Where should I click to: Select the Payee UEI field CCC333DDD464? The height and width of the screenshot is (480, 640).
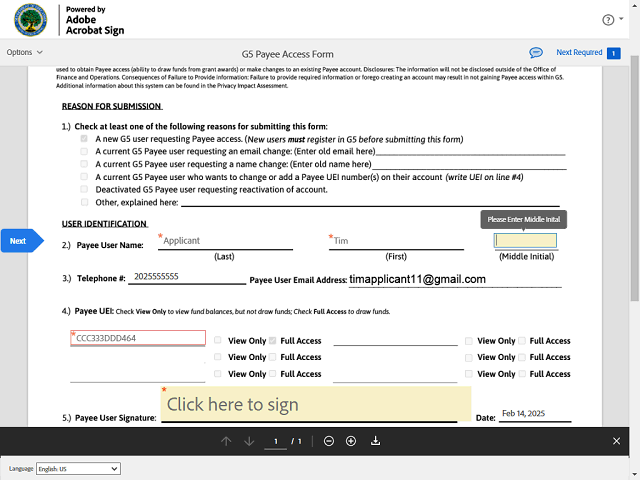pyautogui.click(x=138, y=338)
